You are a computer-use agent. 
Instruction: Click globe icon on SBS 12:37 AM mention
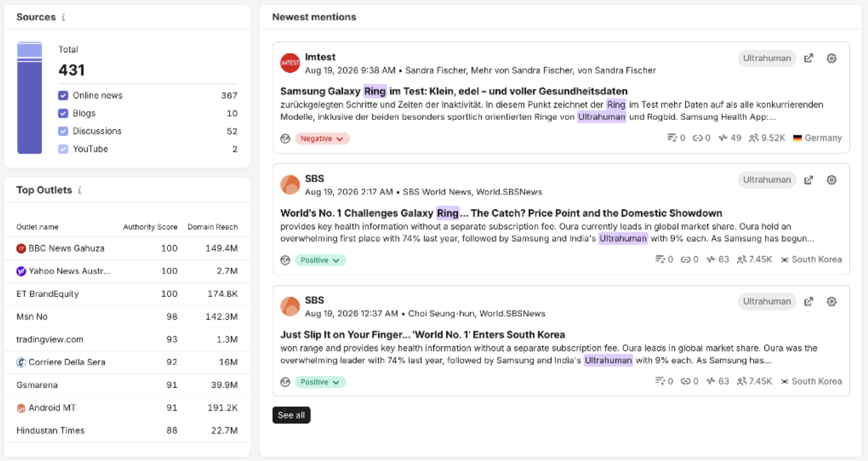[285, 382]
